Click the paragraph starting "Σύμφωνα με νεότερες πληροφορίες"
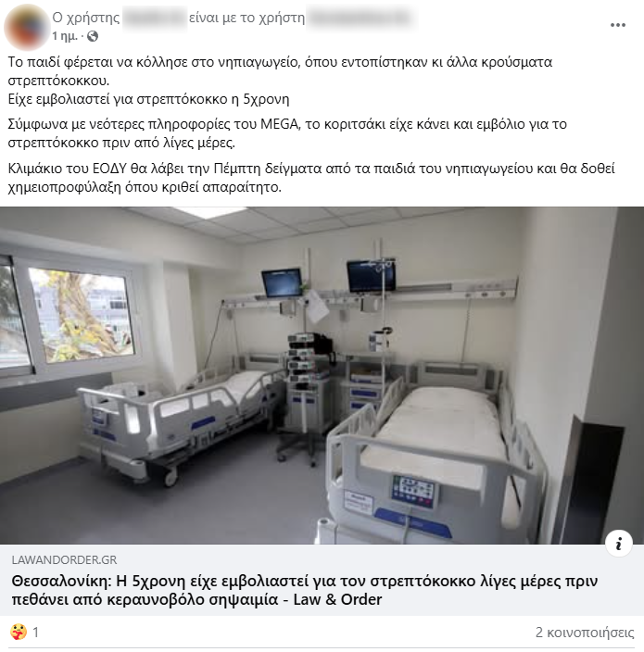Viewport: 644px width, 652px height. click(x=287, y=133)
